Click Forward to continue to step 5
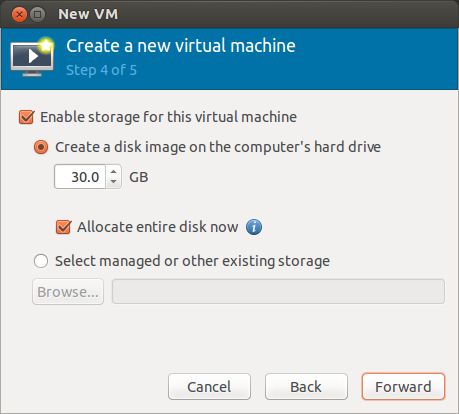The width and height of the screenshot is (459, 414). (x=403, y=387)
